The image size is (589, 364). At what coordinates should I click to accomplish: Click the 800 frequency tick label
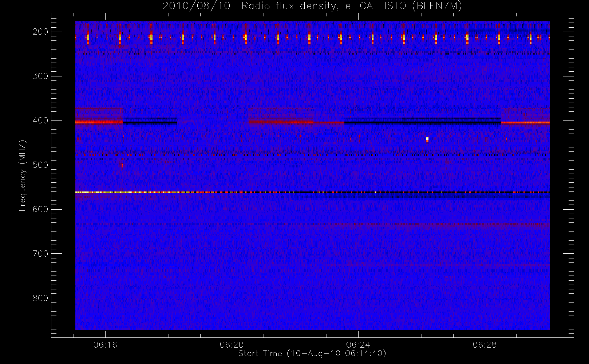pyautogui.click(x=40, y=298)
